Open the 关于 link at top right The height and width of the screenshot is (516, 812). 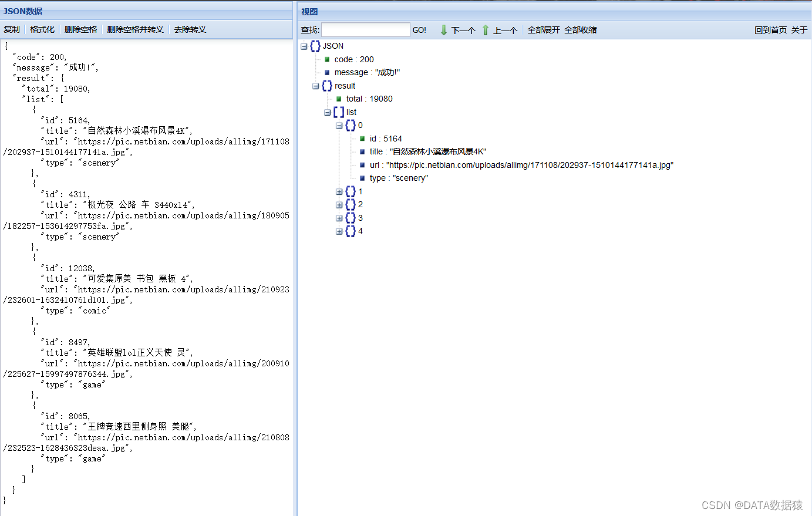coord(799,29)
